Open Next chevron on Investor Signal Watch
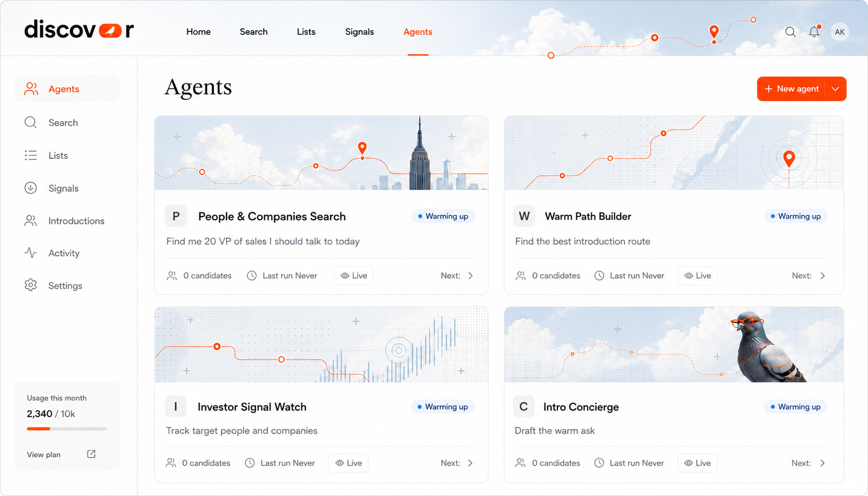This screenshot has height=496, width=868. [x=470, y=463]
